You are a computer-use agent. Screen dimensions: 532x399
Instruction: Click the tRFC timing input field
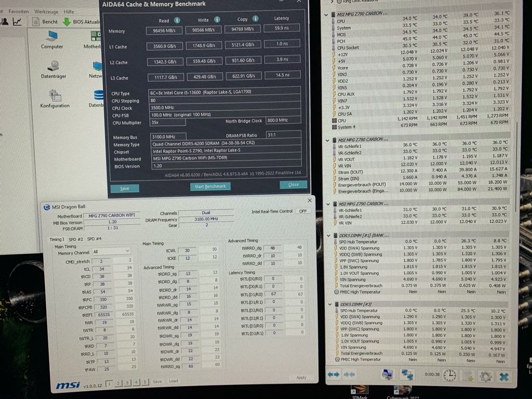click(x=103, y=299)
